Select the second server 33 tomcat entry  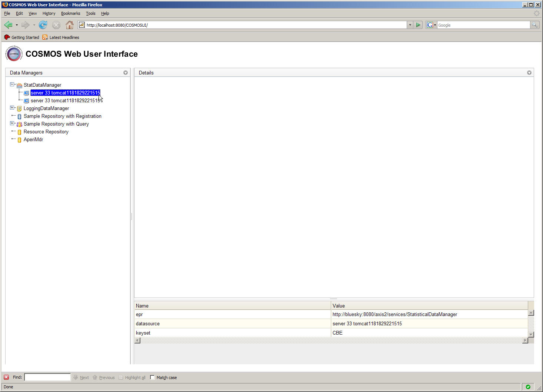65,101
